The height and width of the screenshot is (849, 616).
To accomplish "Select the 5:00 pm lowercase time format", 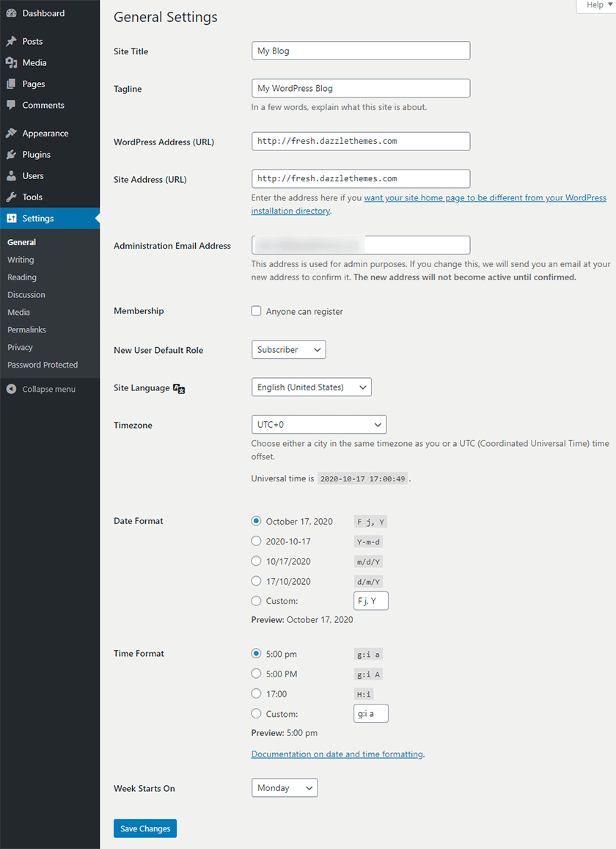I will pos(256,654).
